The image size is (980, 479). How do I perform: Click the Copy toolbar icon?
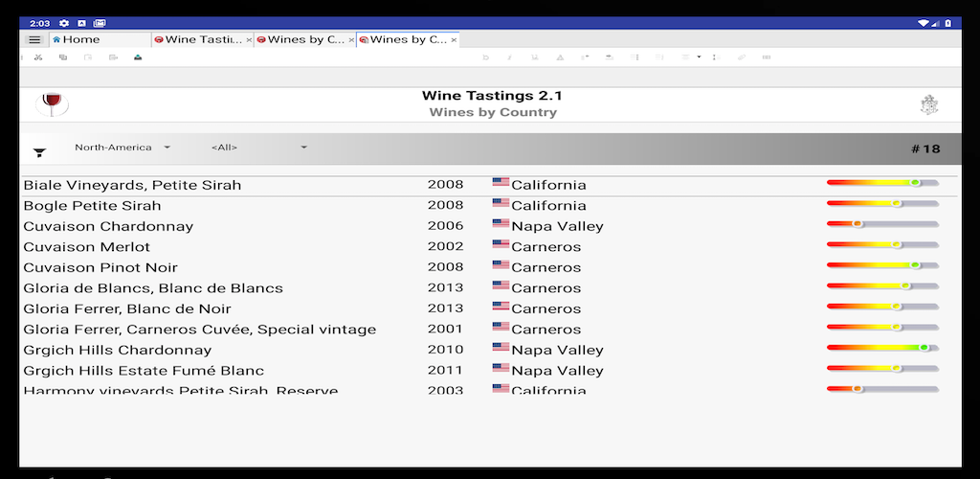coord(63,57)
